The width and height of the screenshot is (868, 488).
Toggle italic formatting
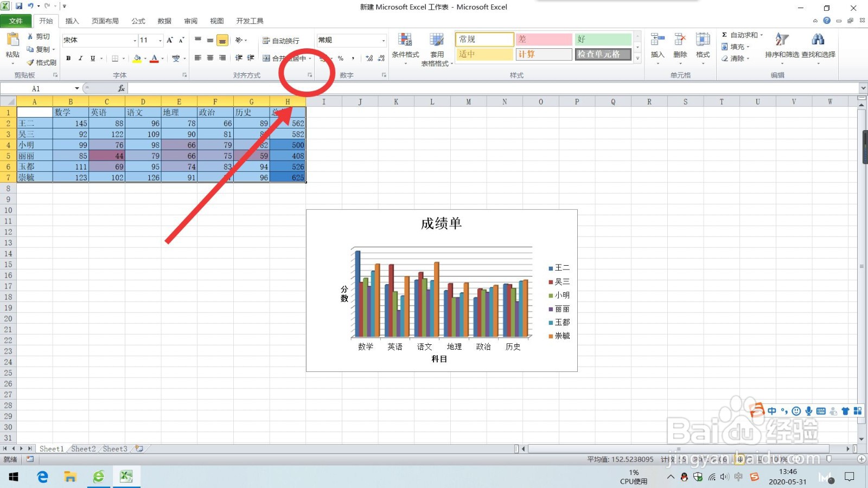click(x=80, y=58)
